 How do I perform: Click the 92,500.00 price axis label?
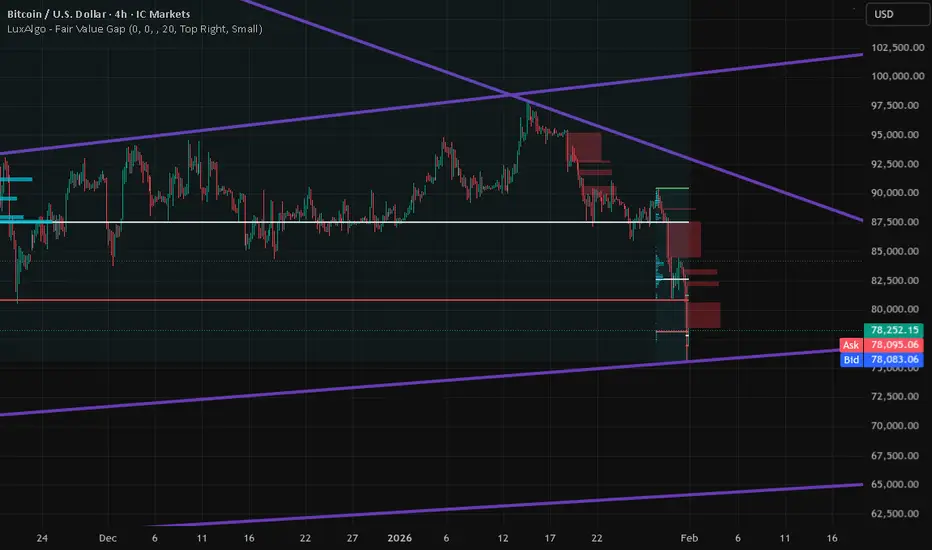[x=897, y=164]
